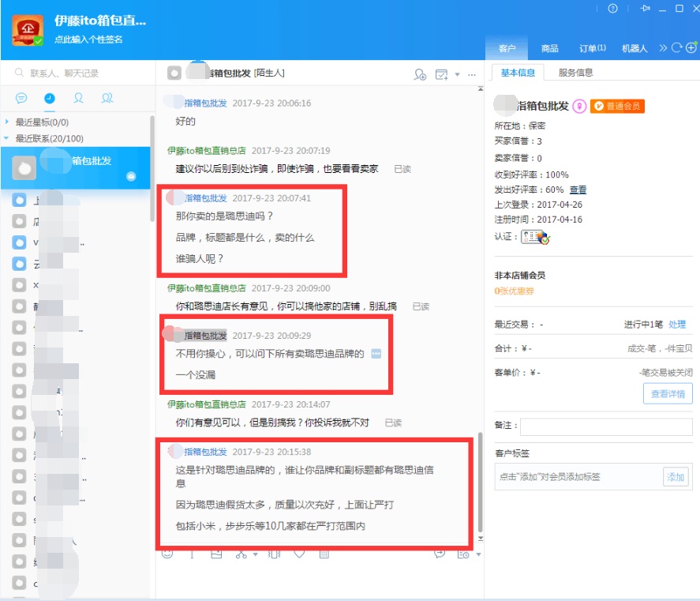The width and height of the screenshot is (700, 601).
Task: Click the chat scrollbar thumb
Action: (481, 482)
